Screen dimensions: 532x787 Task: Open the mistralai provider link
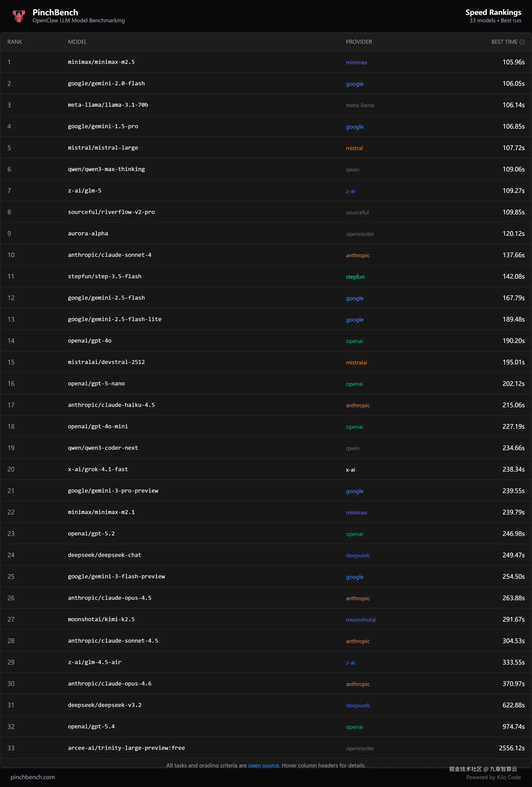click(356, 362)
